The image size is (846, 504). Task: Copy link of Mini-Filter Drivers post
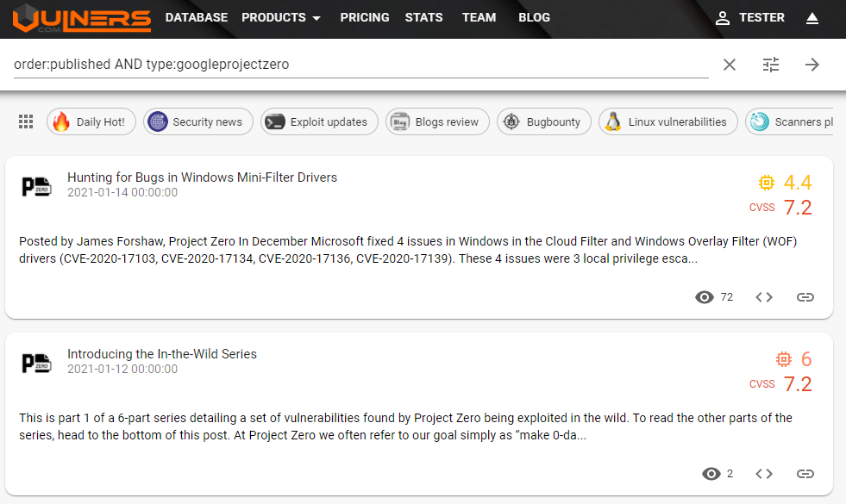(x=805, y=297)
